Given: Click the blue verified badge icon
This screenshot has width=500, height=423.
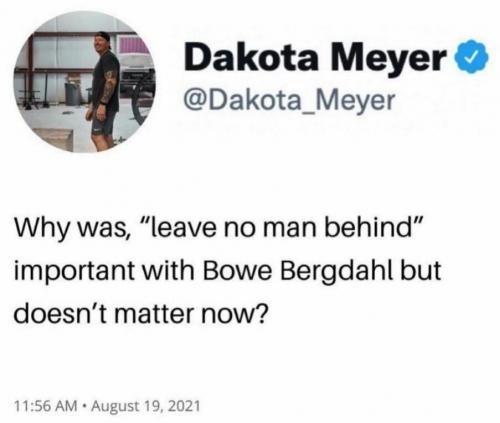Looking at the screenshot, I should [x=472, y=57].
